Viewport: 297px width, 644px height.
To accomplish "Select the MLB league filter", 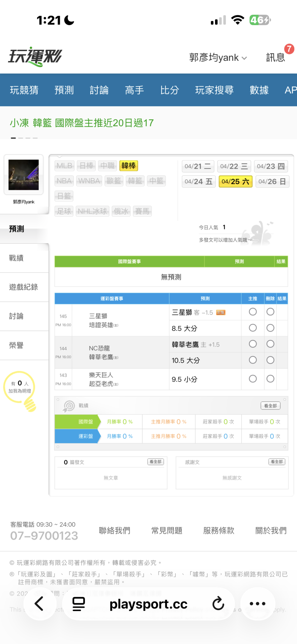I will (x=64, y=166).
